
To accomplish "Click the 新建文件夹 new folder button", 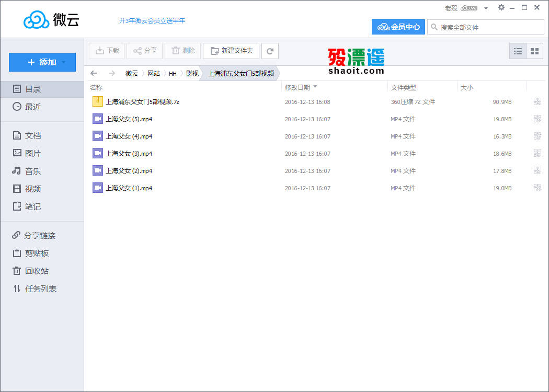I will [x=231, y=51].
